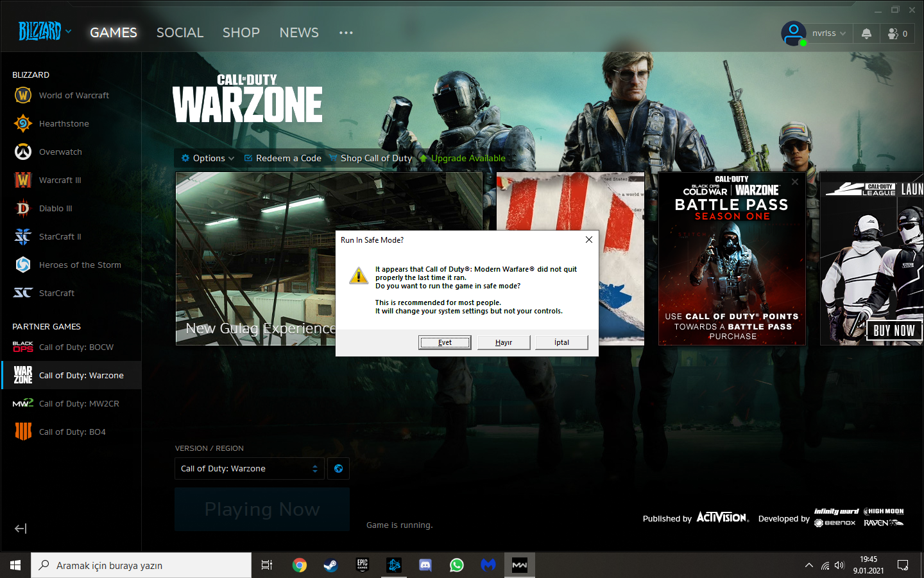
Task: Click the volume speaker icon
Action: tap(839, 565)
